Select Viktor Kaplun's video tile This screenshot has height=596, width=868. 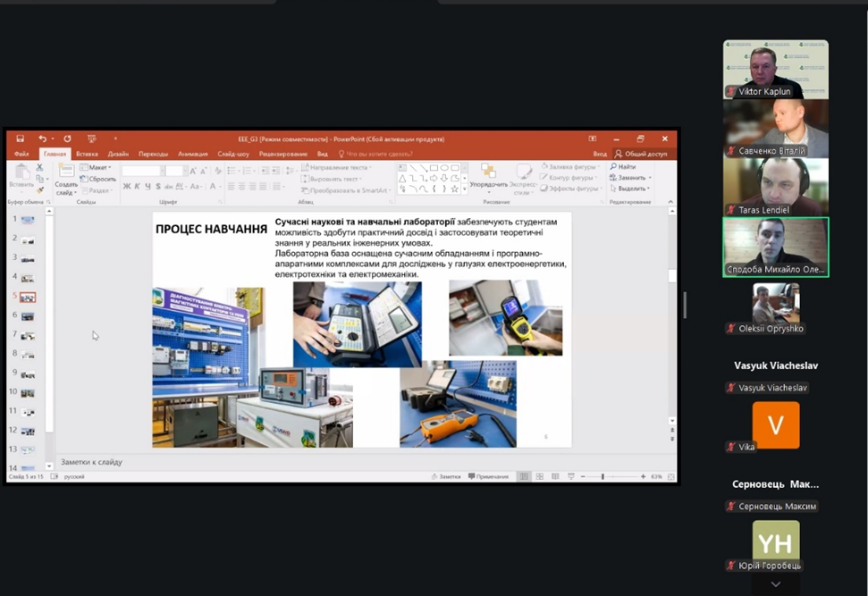pos(775,69)
